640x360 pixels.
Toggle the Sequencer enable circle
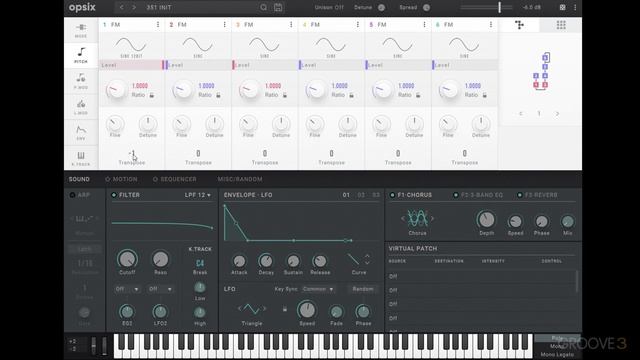click(155, 179)
